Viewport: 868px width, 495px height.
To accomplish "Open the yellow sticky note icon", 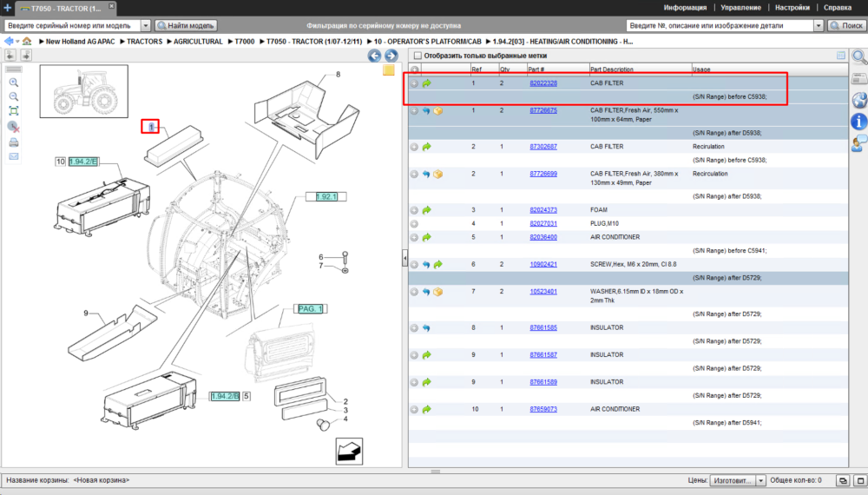I will pos(389,69).
